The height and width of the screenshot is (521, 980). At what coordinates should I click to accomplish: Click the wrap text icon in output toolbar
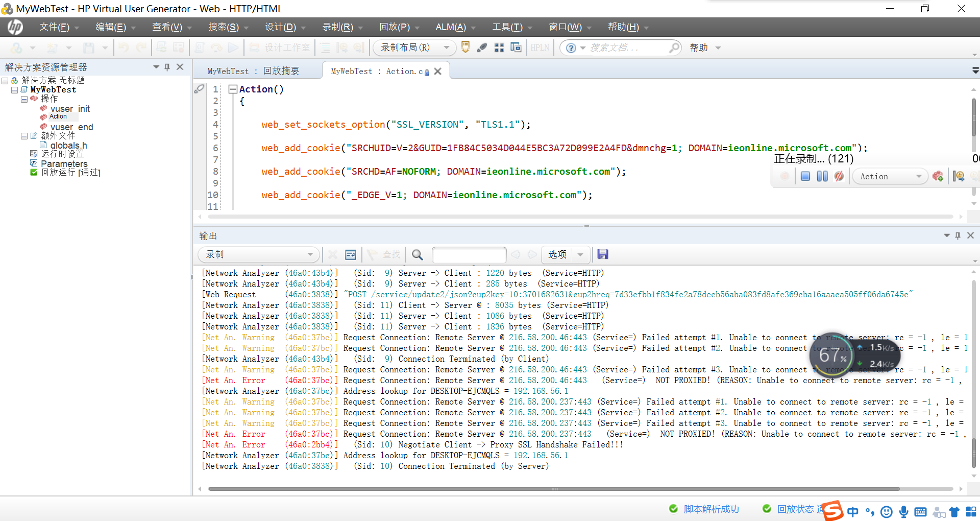click(351, 254)
